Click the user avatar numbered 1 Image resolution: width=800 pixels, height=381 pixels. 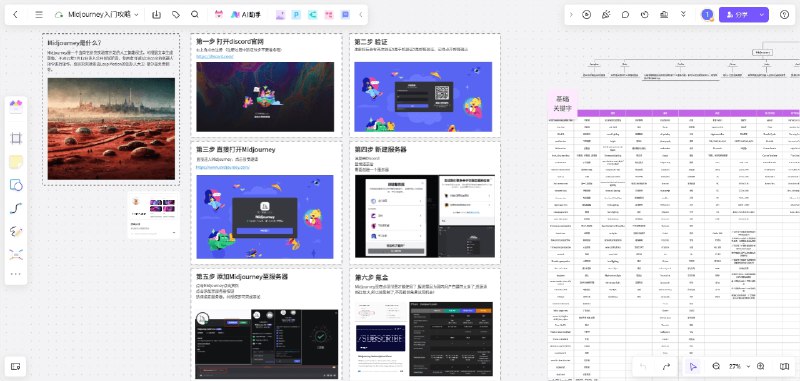click(707, 15)
